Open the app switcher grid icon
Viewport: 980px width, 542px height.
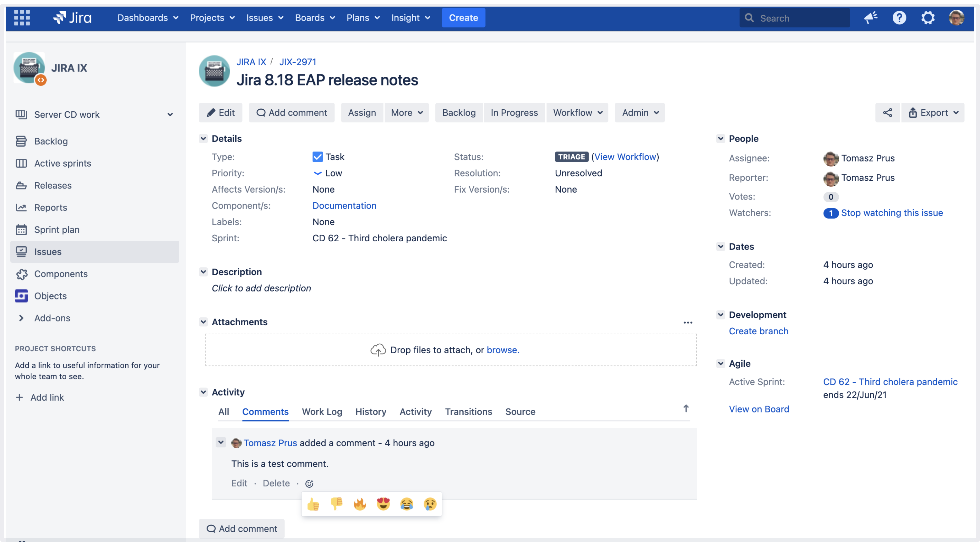coord(22,18)
